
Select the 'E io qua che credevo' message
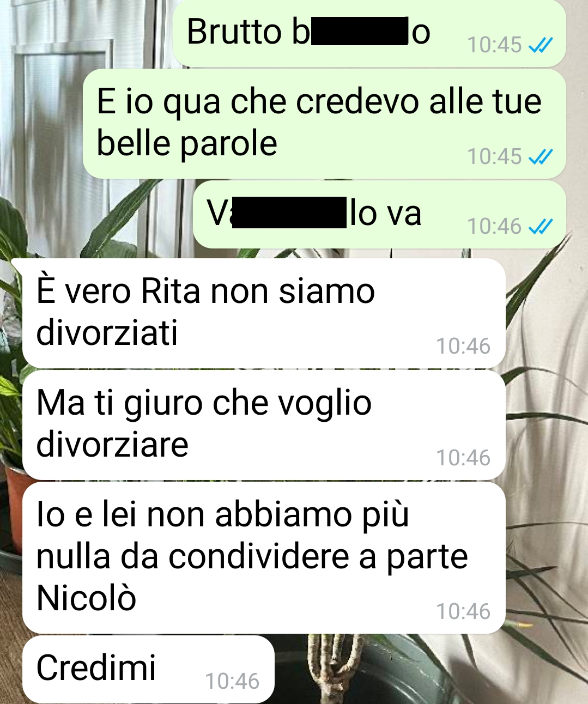(x=324, y=124)
